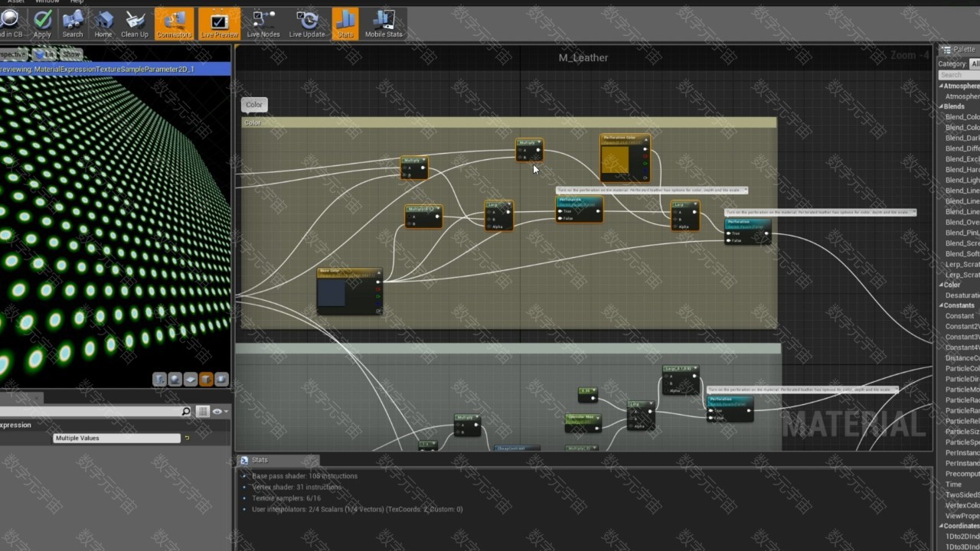This screenshot has height=551, width=980.
Task: Select plane preview mesh in viewport
Action: [x=191, y=380]
